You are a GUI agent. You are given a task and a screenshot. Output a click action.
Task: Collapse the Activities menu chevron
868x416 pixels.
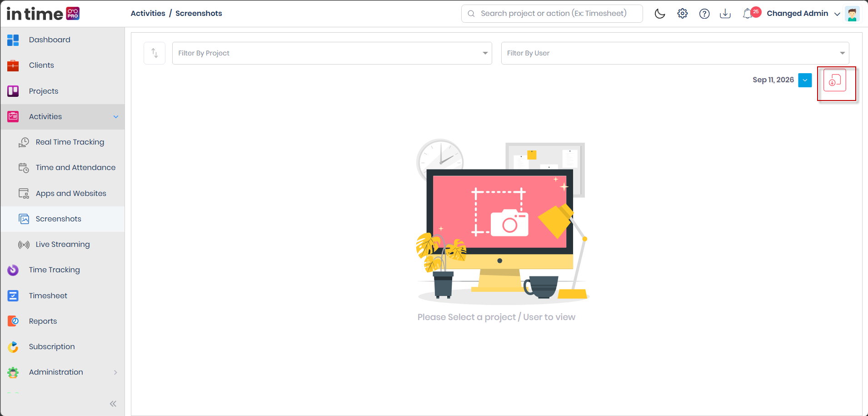[x=116, y=117]
